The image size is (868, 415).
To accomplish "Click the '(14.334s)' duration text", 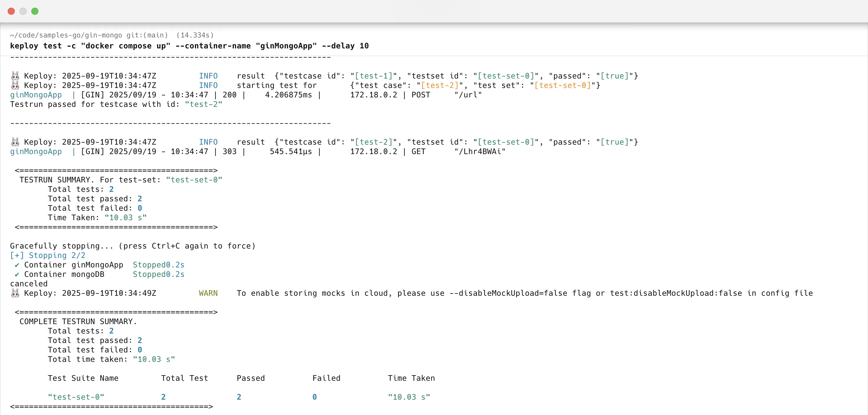I will pyautogui.click(x=195, y=35).
